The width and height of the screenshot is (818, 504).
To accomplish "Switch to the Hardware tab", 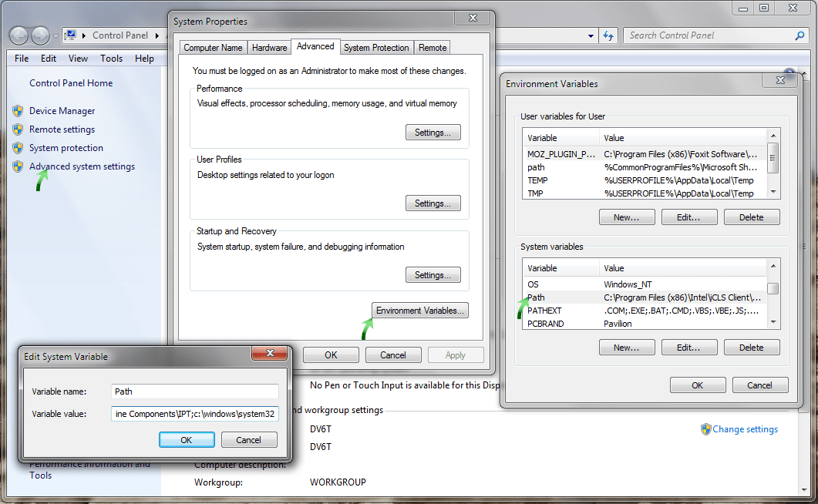I will 269,47.
